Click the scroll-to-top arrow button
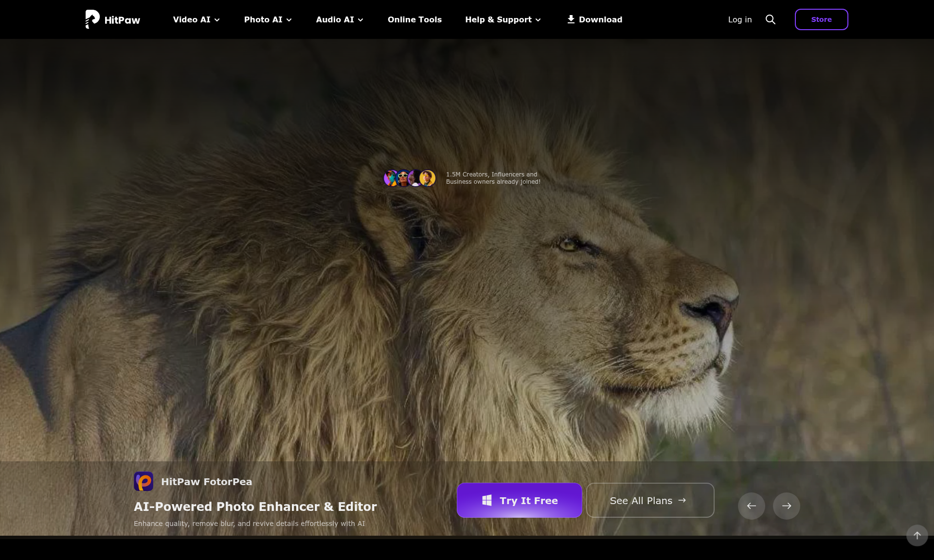This screenshot has height=560, width=934. [x=916, y=535]
